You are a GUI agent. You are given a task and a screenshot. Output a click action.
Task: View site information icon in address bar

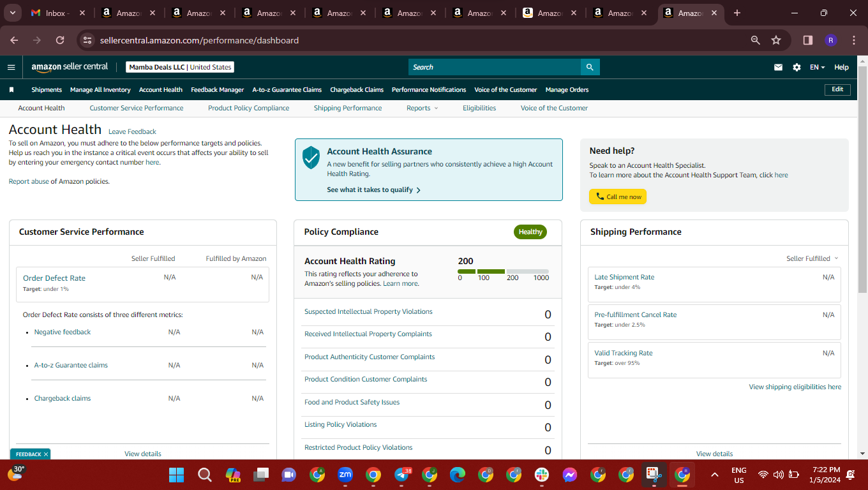[x=87, y=40]
